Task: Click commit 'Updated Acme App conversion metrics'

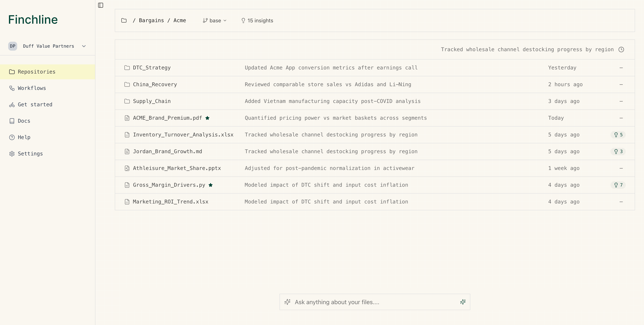Action: coord(331,68)
